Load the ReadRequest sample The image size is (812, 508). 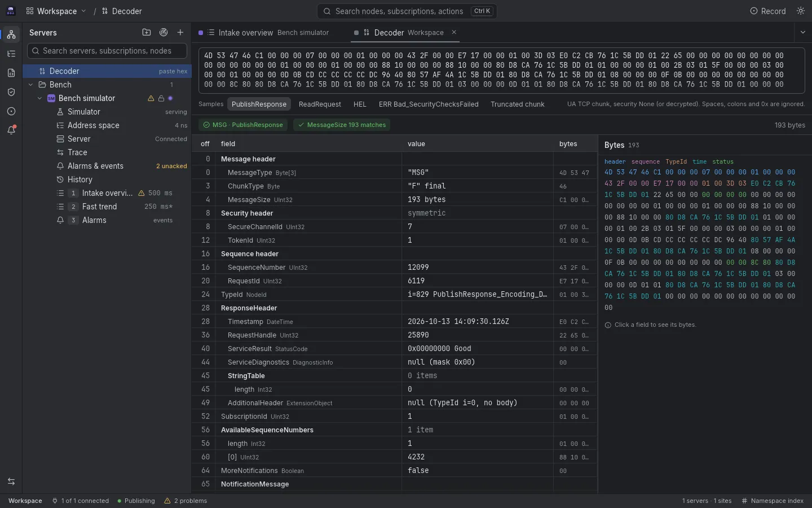tap(320, 104)
